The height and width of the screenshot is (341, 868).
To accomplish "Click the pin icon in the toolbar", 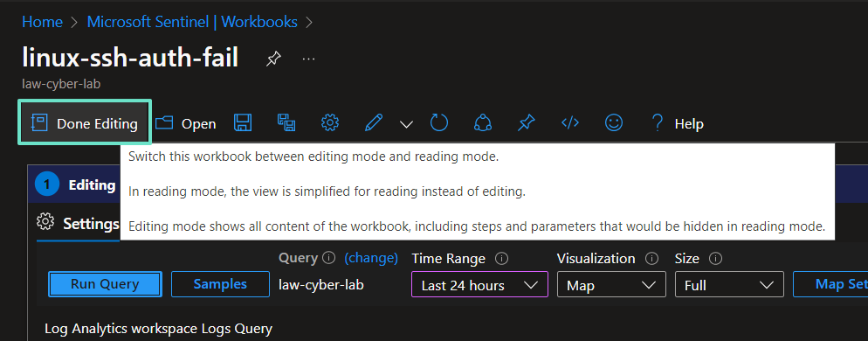I will 526,122.
